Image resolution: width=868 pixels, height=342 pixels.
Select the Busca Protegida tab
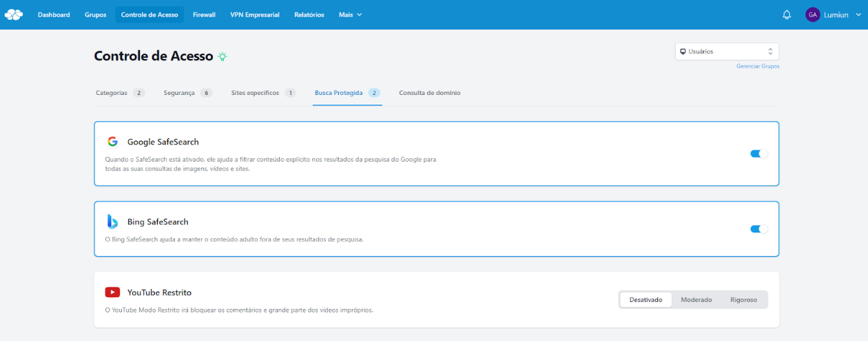point(347,93)
